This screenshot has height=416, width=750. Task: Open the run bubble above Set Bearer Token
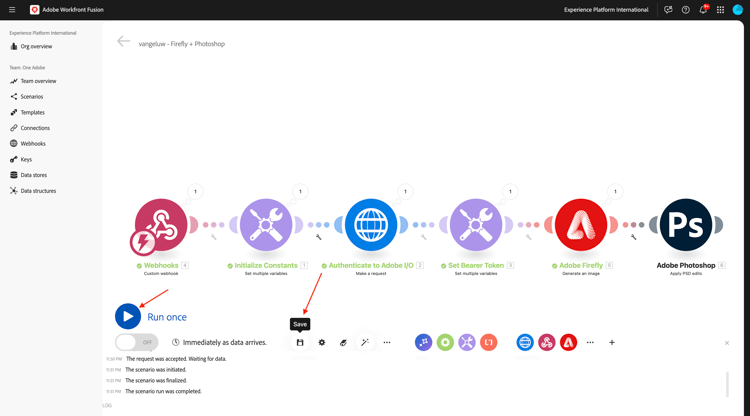coord(510,192)
